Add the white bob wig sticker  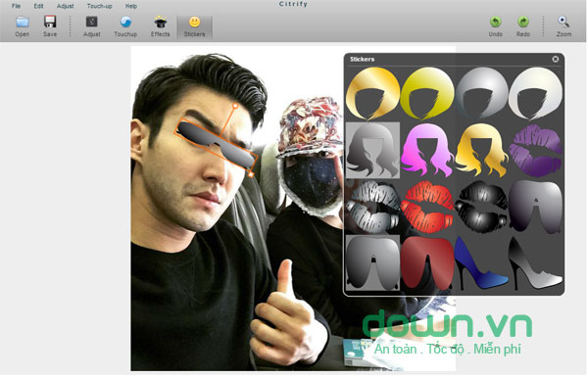tap(535, 93)
